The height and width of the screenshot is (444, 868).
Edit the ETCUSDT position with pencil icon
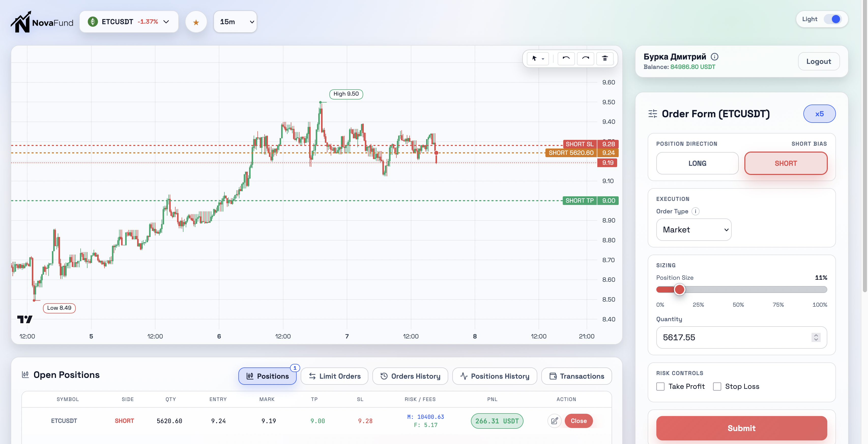click(x=554, y=421)
